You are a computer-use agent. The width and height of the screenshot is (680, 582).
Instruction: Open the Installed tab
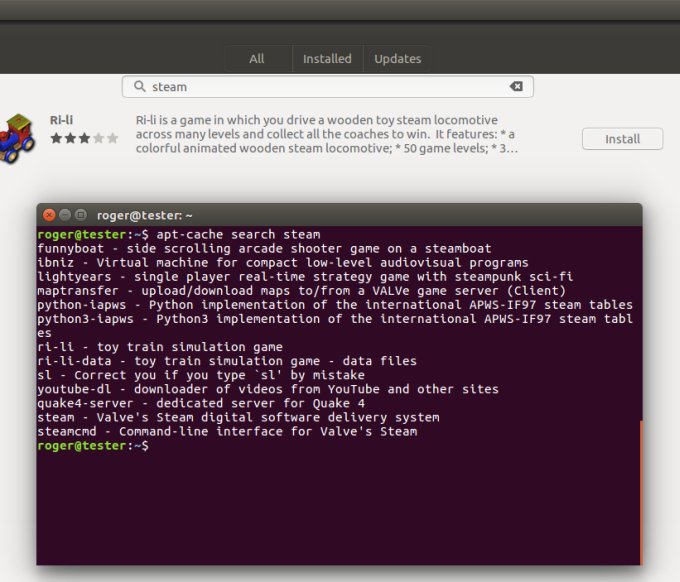[x=327, y=59]
